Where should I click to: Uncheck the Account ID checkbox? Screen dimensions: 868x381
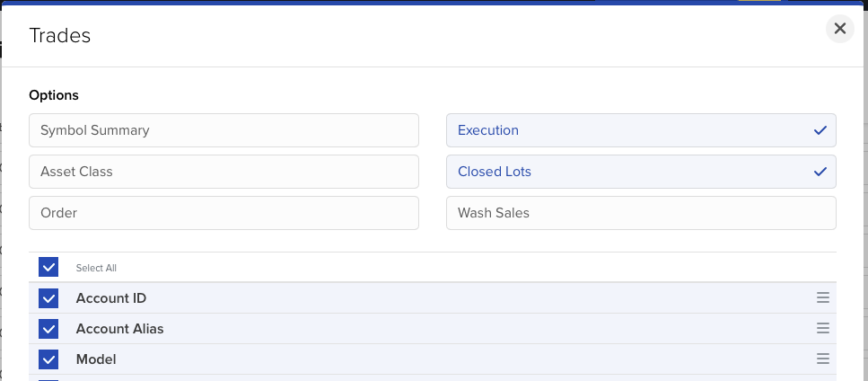[48, 298]
